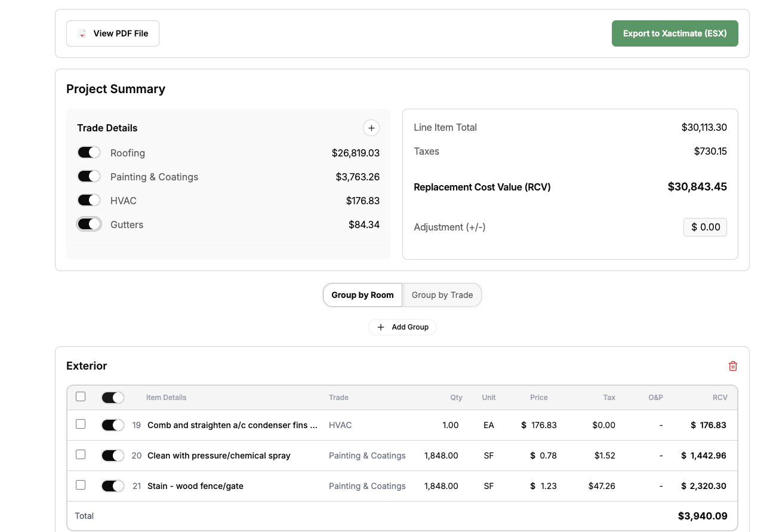Select checkbox for Stain wood fence/gate row
This screenshot has height=532, width=776.
pyautogui.click(x=81, y=485)
